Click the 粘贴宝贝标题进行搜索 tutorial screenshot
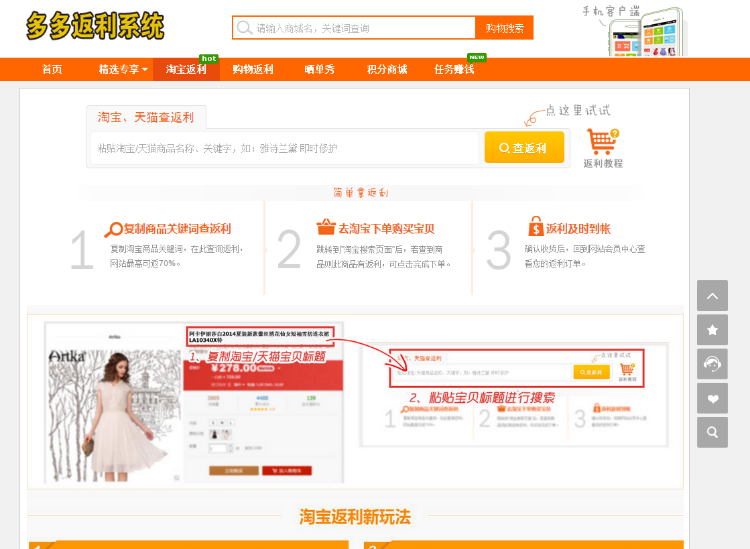750x549 pixels. click(514, 395)
